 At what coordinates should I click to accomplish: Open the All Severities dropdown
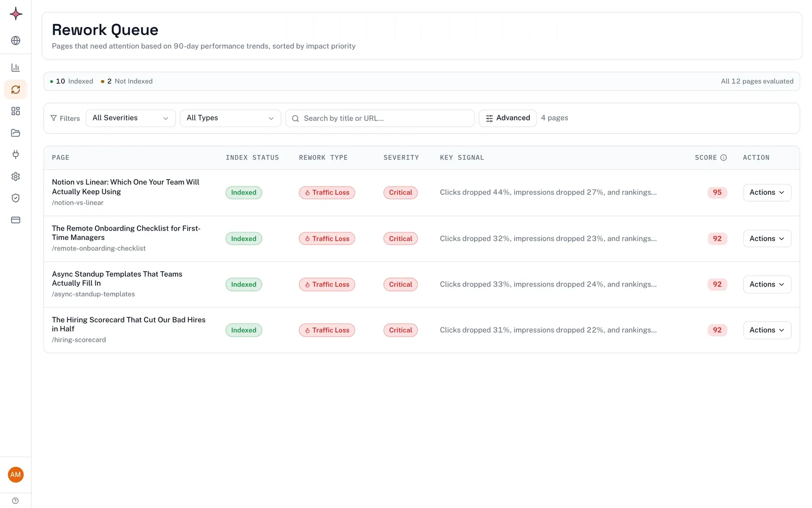click(130, 118)
